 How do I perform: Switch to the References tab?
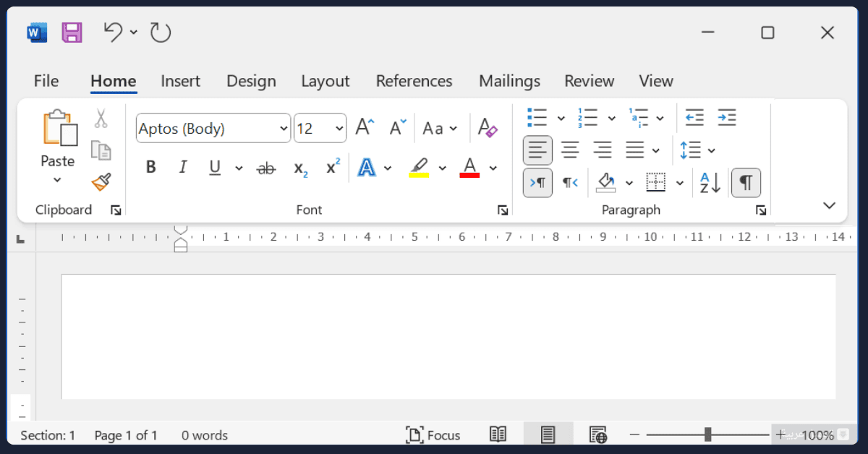414,81
